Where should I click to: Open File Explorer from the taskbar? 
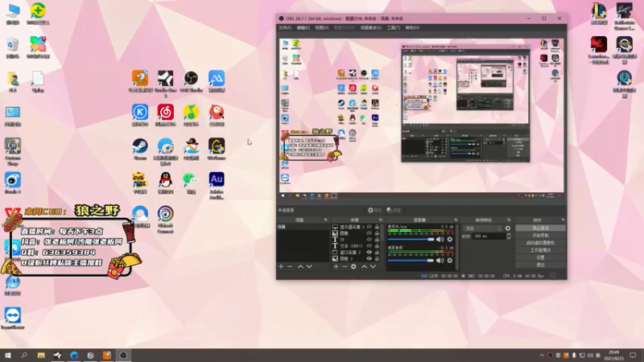[x=41, y=356]
